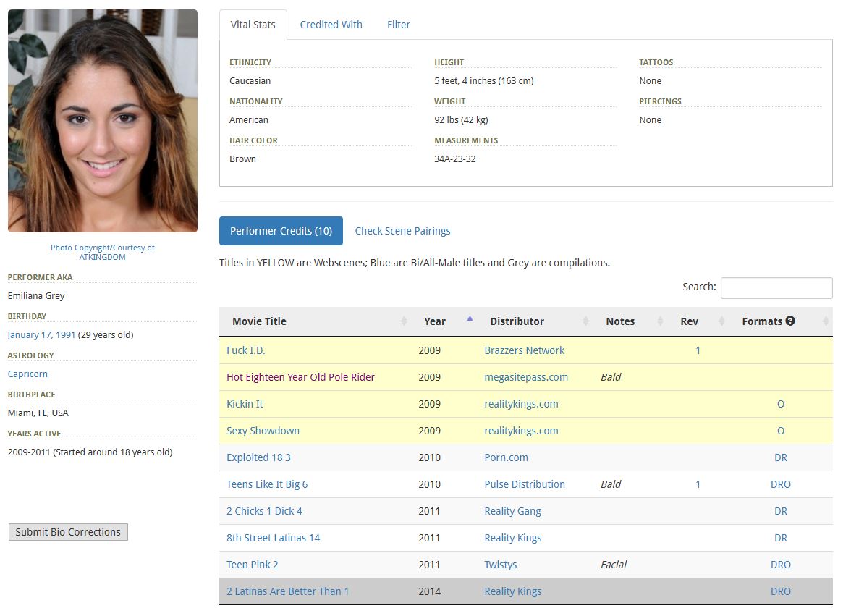851x616 pixels.
Task: Open the Kickin It title link
Action: pyautogui.click(x=245, y=404)
